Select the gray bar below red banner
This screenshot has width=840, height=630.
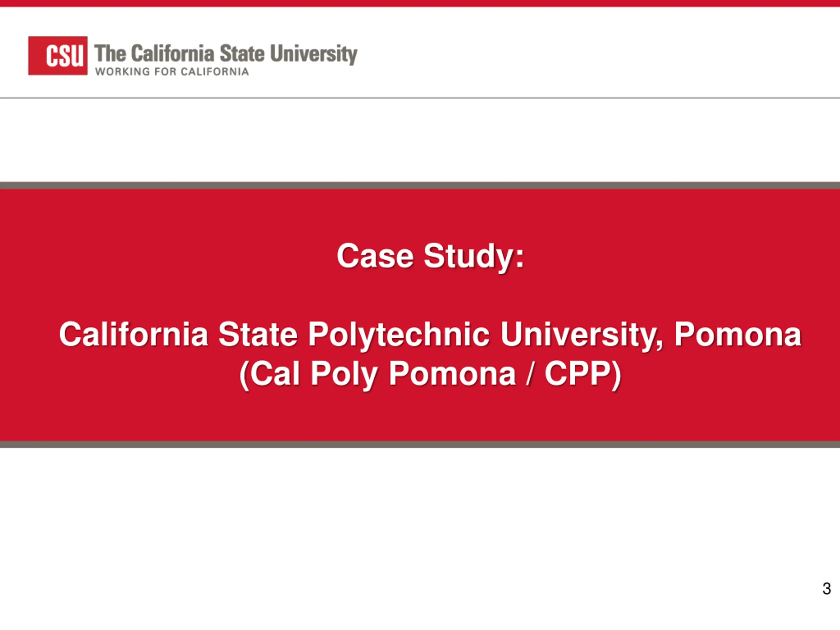[420, 444]
